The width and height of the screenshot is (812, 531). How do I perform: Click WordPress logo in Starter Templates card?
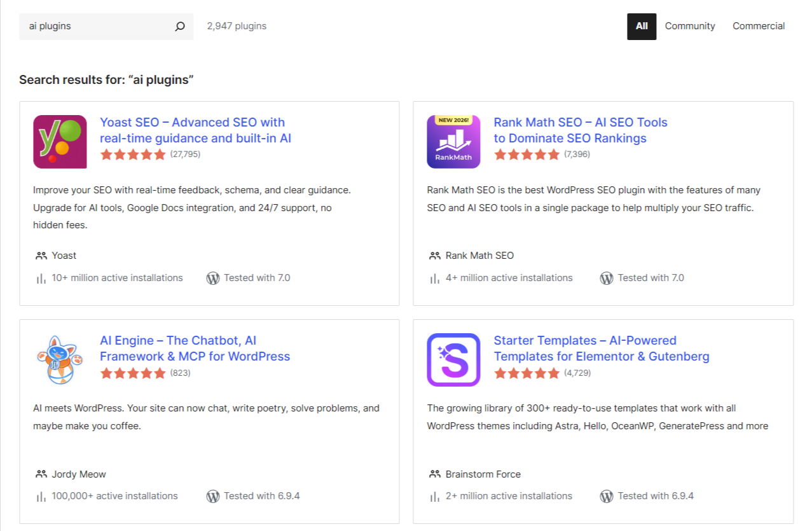tap(607, 496)
